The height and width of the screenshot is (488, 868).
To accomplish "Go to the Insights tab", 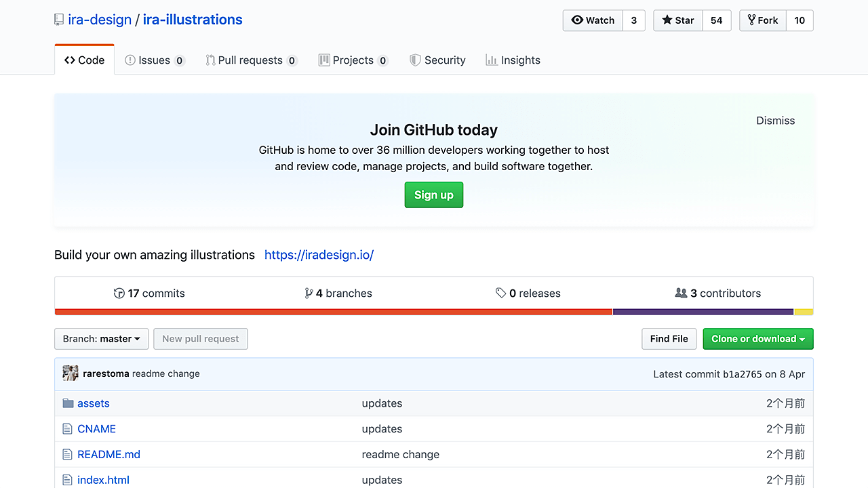I will 513,60.
